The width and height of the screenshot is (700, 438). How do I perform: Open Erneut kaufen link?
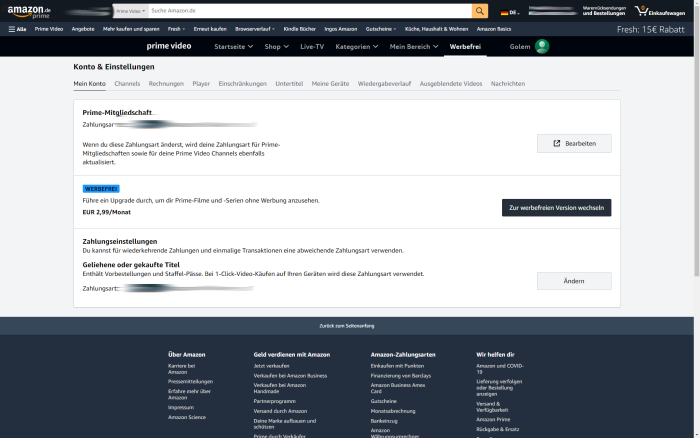pos(210,29)
